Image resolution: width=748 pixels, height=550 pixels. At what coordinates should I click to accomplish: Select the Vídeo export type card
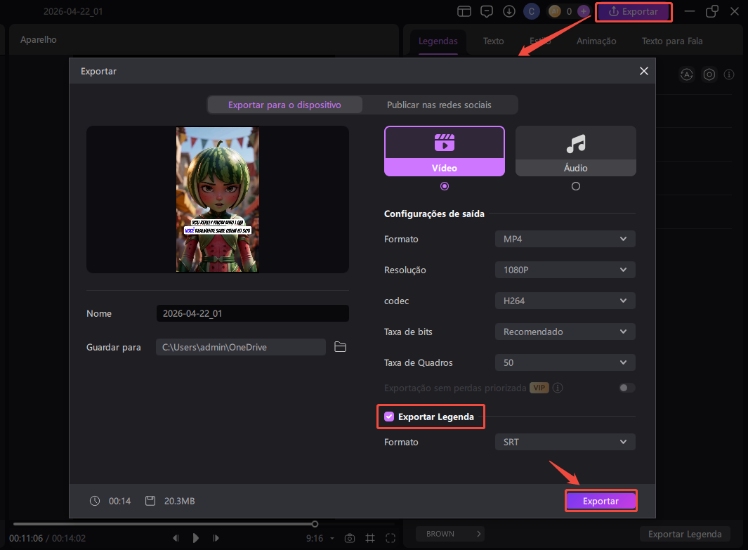point(444,151)
